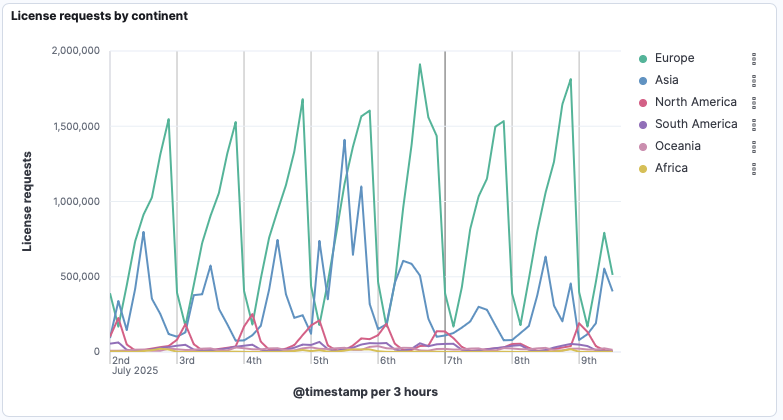Click the '@timestamp per 3 hours' axis title
Screen dimensions: 783x420
(365, 391)
